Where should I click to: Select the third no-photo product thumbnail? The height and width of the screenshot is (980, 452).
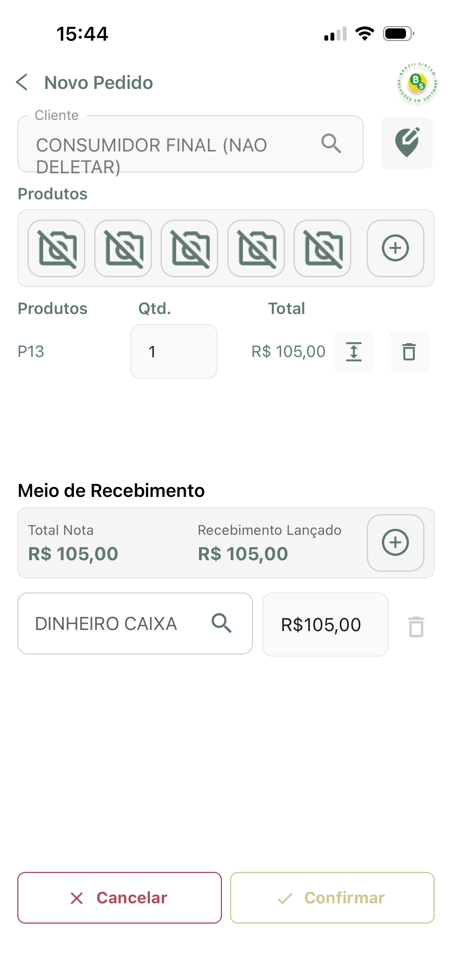click(189, 248)
